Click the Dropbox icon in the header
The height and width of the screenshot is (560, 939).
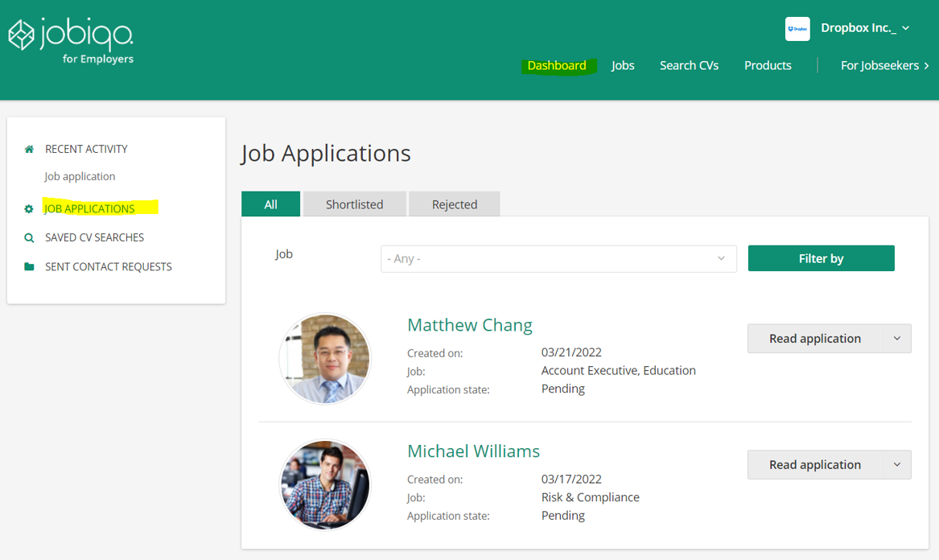(x=797, y=28)
